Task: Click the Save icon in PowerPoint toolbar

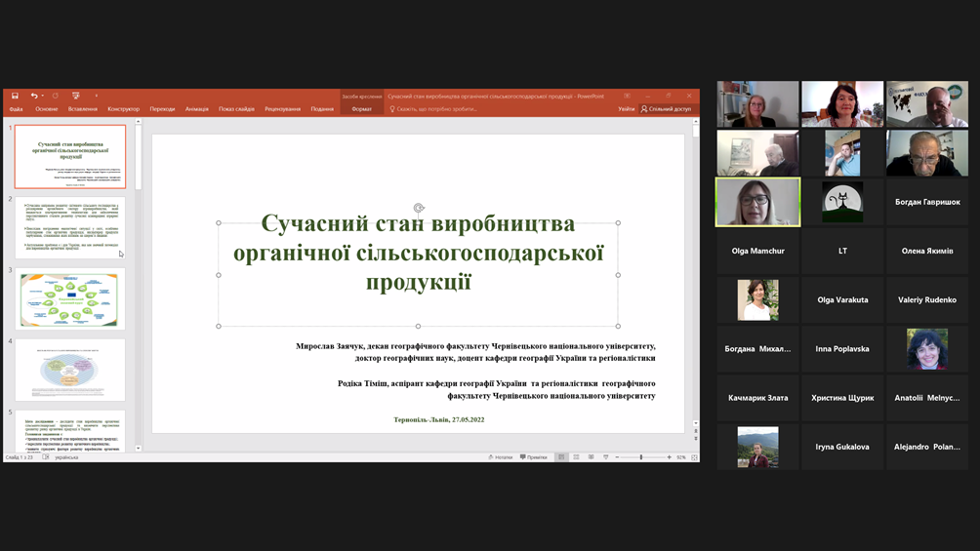Action: click(x=15, y=96)
